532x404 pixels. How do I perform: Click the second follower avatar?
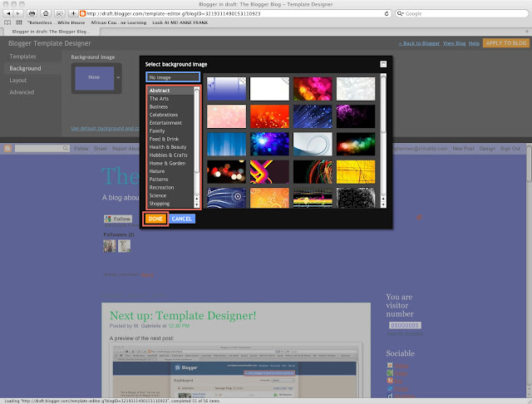(124, 246)
